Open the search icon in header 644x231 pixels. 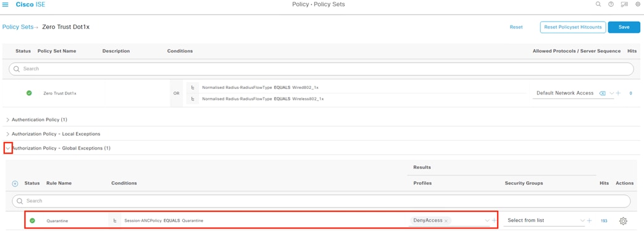point(598,4)
